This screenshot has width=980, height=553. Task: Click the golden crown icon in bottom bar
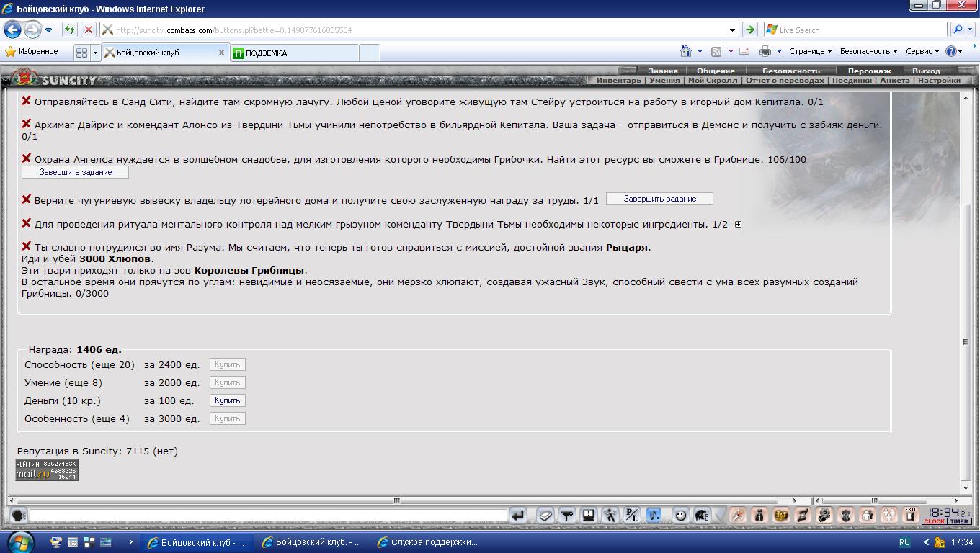(781, 515)
